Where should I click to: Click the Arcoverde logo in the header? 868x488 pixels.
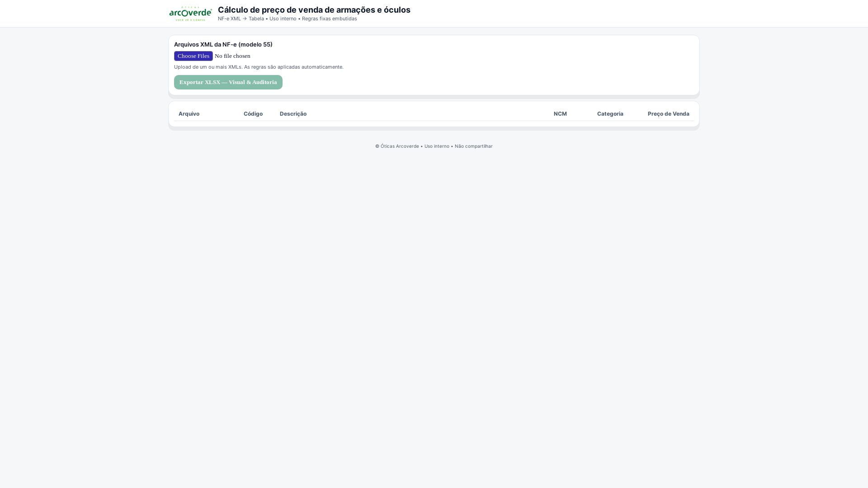pyautogui.click(x=191, y=14)
